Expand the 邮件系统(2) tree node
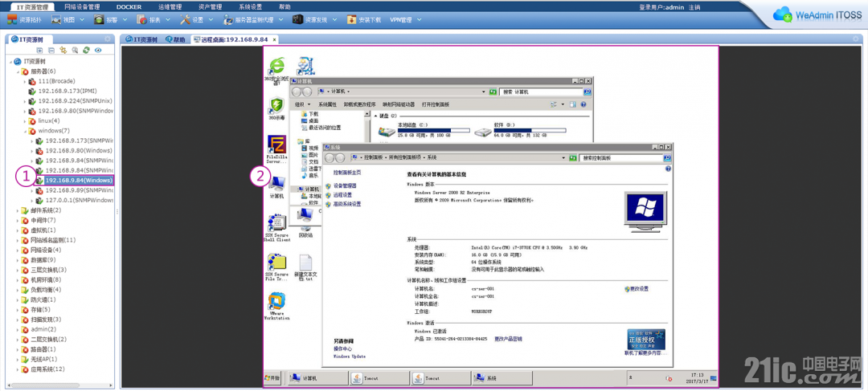 point(18,210)
